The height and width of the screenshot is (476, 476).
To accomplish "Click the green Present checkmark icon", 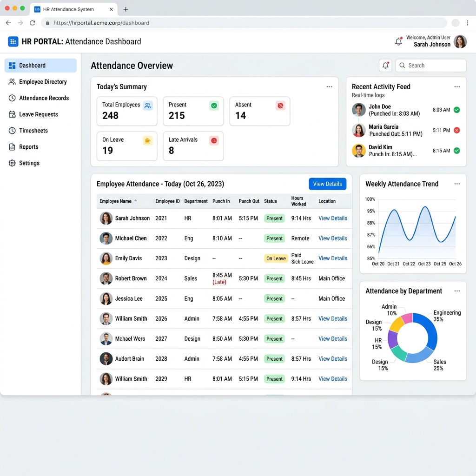I will (x=214, y=106).
